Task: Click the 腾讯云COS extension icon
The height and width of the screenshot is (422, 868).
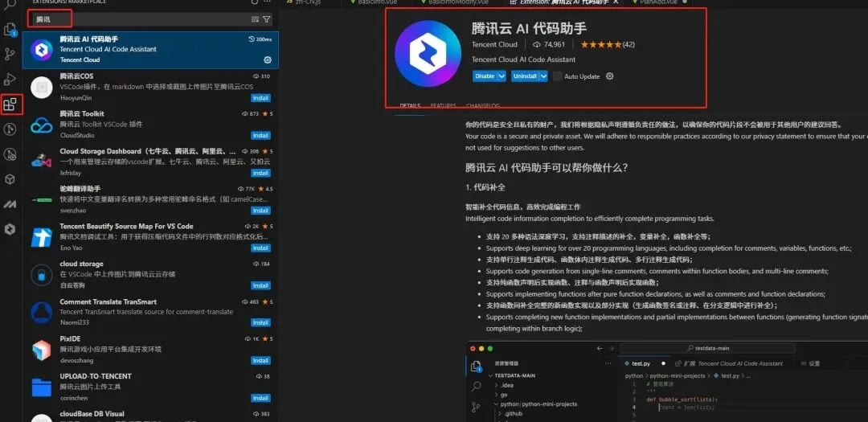Action: (x=42, y=88)
